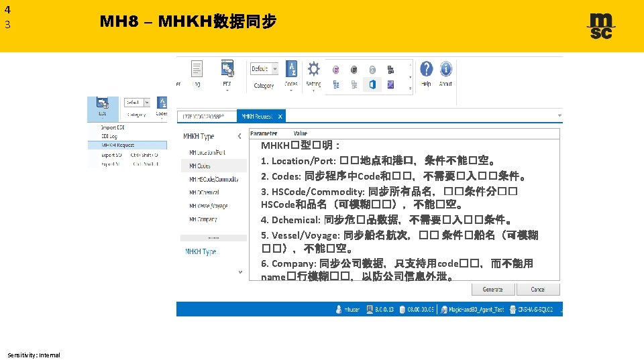This screenshot has height=362, width=644.
Task: Click the mhuser user icon in status bar
Action: pos(339,310)
